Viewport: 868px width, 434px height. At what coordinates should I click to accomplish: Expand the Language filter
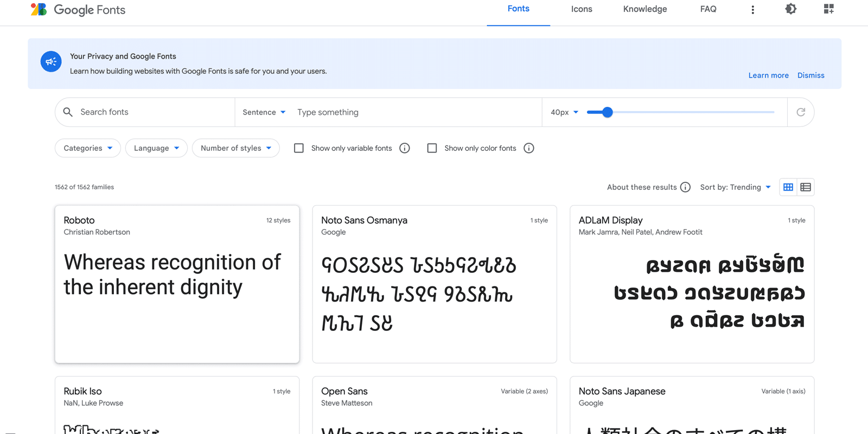[x=156, y=148]
